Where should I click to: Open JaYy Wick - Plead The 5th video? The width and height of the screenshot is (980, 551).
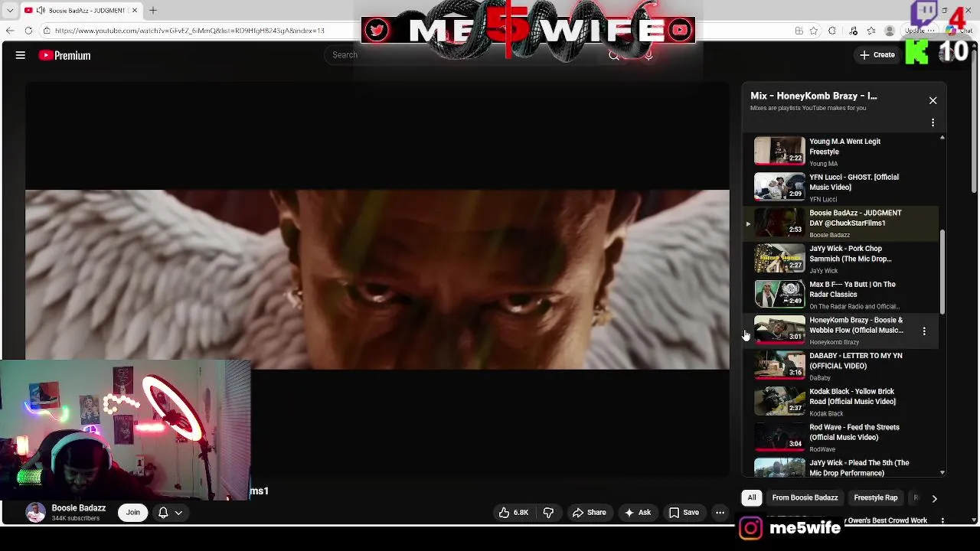841,467
